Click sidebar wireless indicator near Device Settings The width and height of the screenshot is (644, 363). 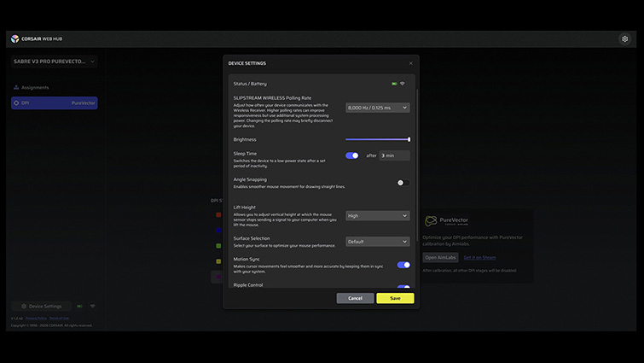coord(92,307)
